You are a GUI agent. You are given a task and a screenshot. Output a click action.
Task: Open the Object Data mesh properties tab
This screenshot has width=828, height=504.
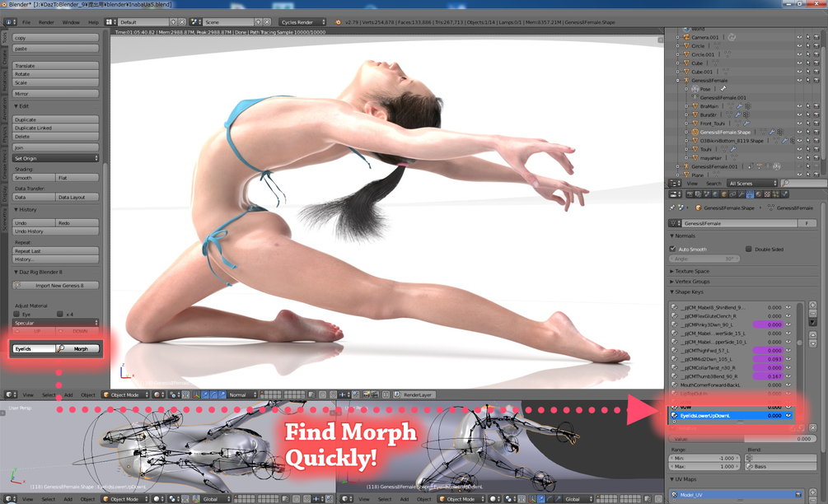750,194
